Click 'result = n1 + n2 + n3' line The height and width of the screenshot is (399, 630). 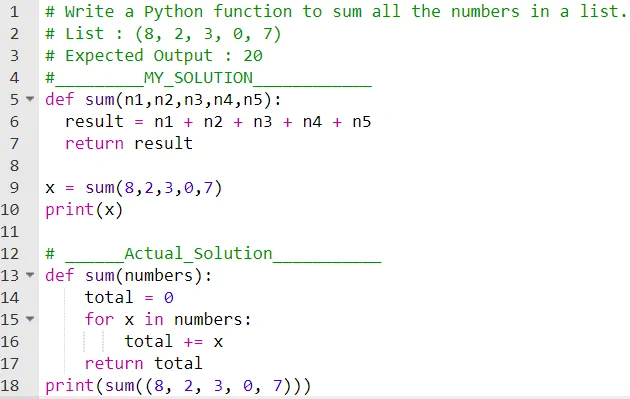tap(218, 122)
